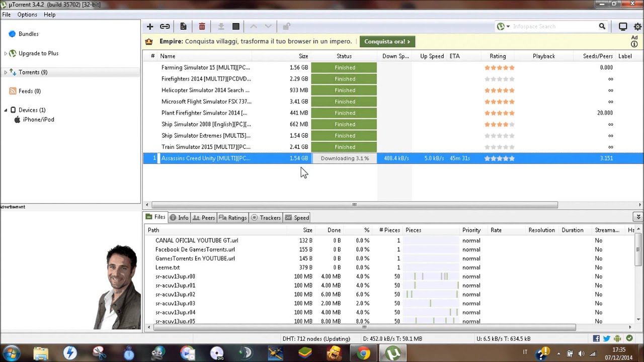Select Feeds (0) in sidebar

pos(30,91)
